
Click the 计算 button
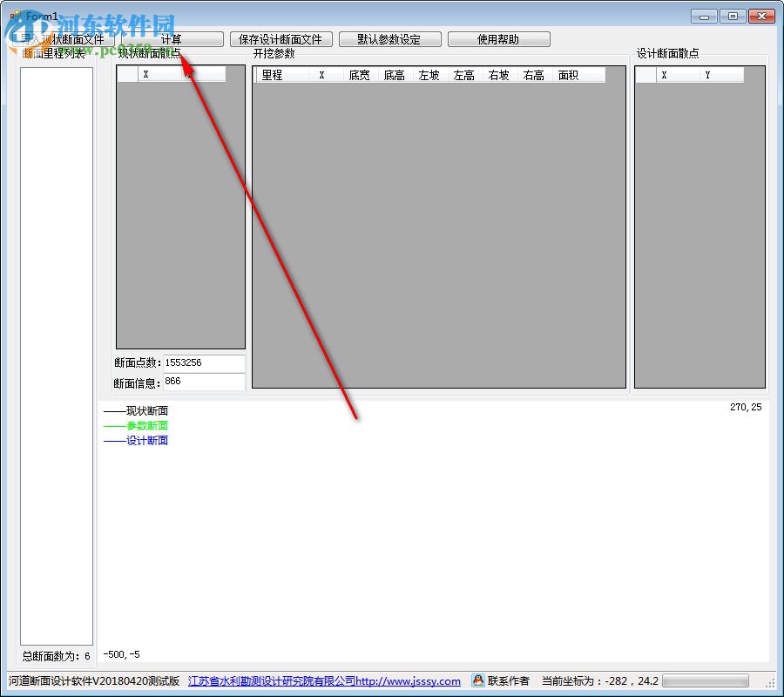click(x=172, y=39)
